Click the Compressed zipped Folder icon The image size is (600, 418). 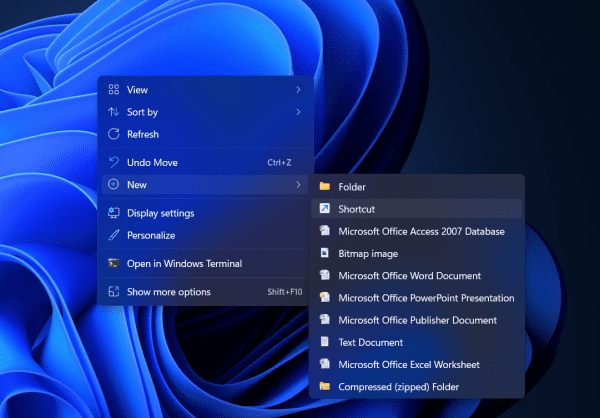(324, 386)
